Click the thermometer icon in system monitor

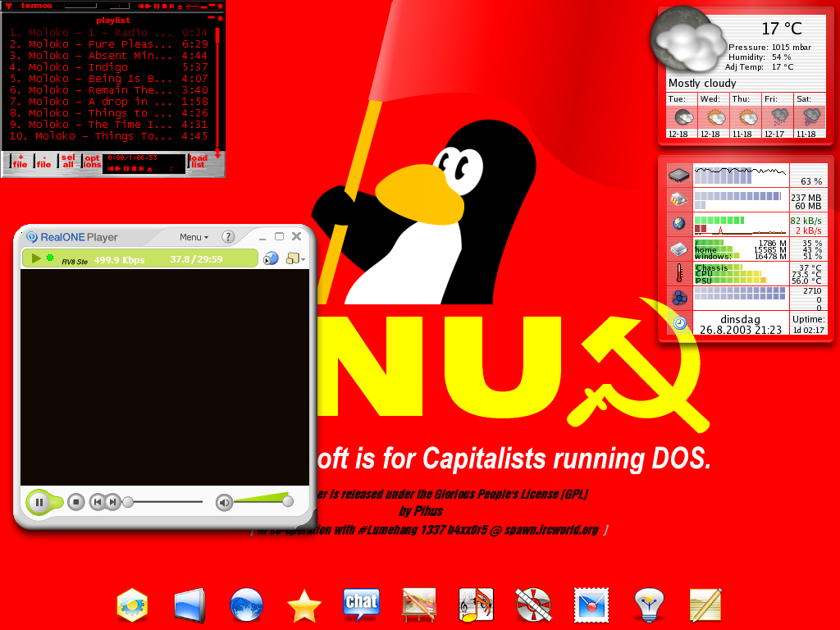[x=679, y=273]
